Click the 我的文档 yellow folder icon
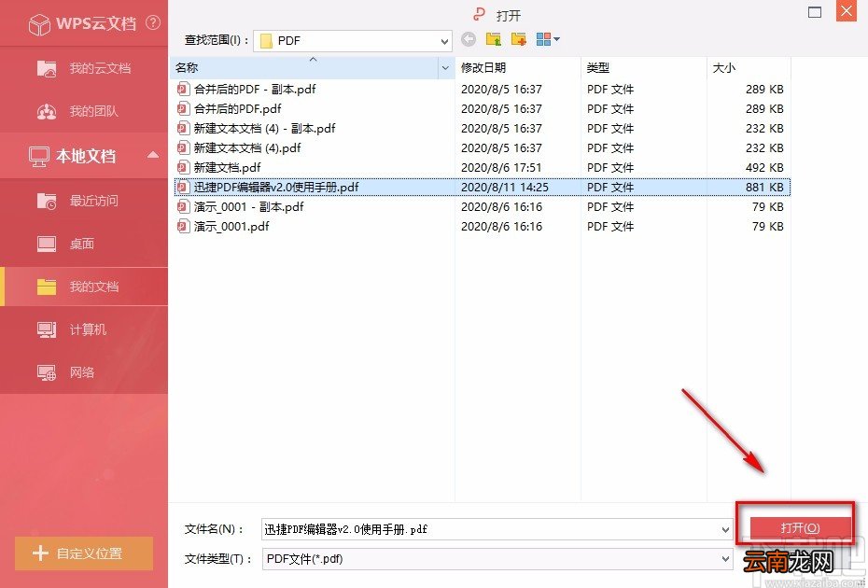Screen dimensions: 868x588 pos(47,287)
